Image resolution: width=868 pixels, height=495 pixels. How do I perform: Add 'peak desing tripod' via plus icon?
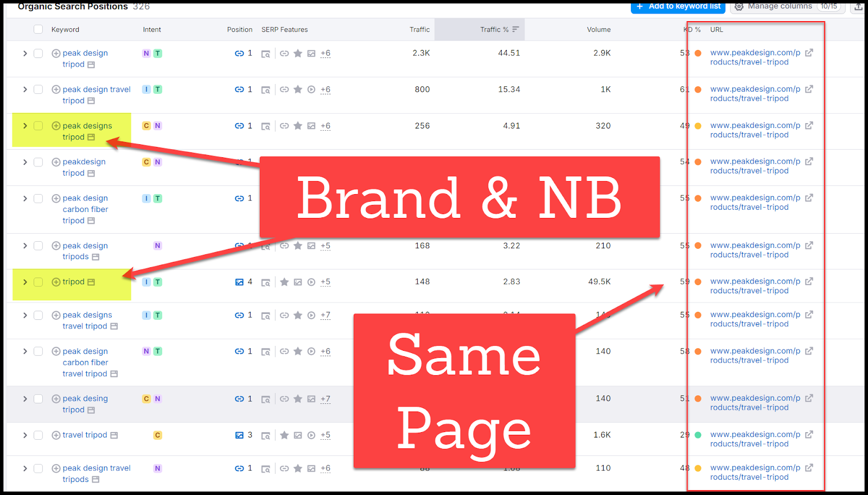[56, 398]
